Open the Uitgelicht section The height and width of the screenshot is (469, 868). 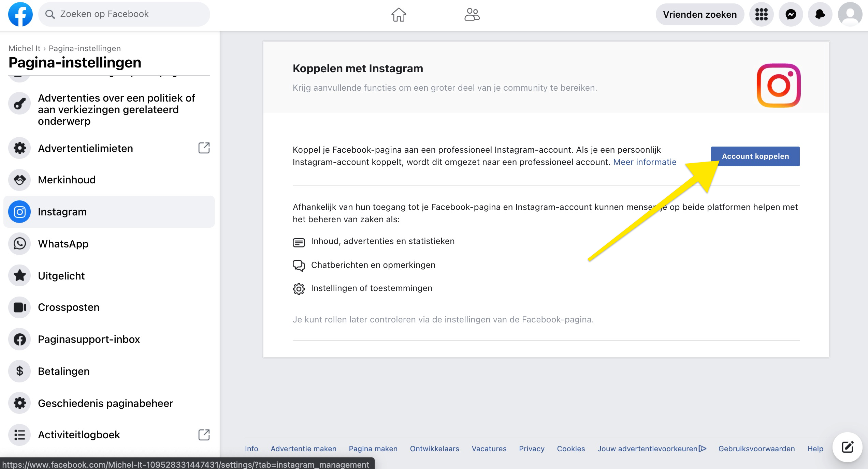[x=109, y=276]
